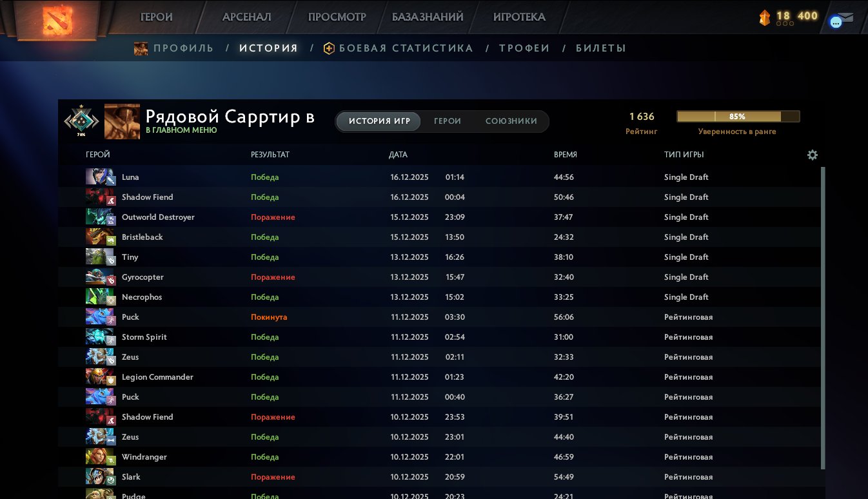Viewport: 868px width, 499px height.
Task: Open the mail envelope notifications icon
Action: 845,19
